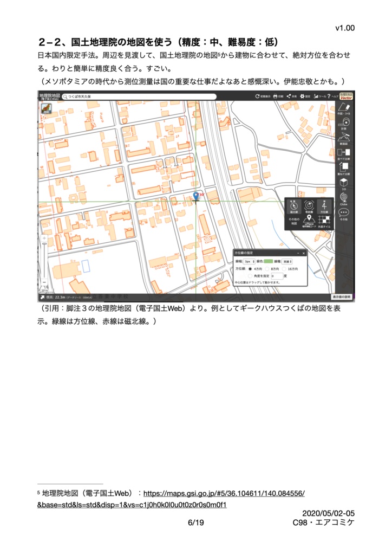
Task: Click the 方位線の指定 dialog title
Action: [x=244, y=253]
